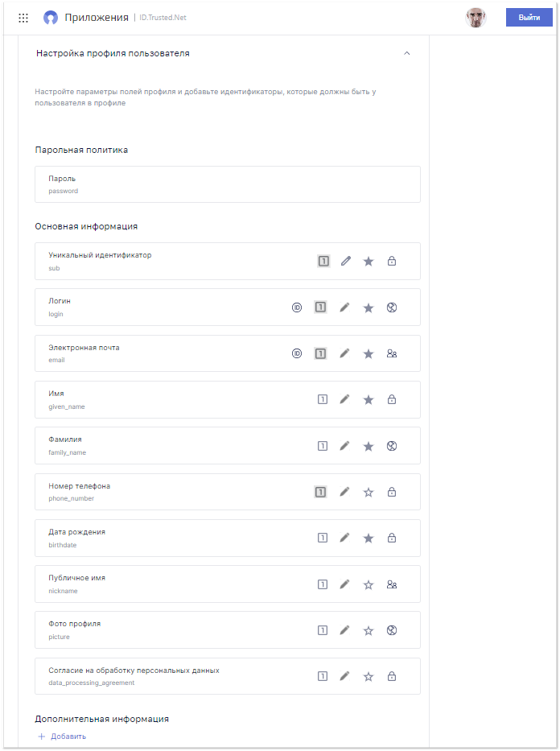Viewport: 560px width, 751px height.
Task: Edit the Имя given_name field
Action: point(344,399)
